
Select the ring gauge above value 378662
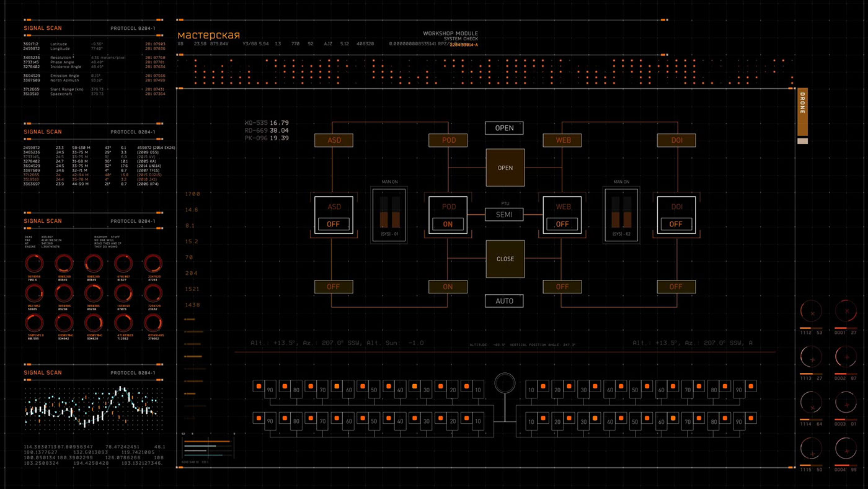[x=153, y=323]
